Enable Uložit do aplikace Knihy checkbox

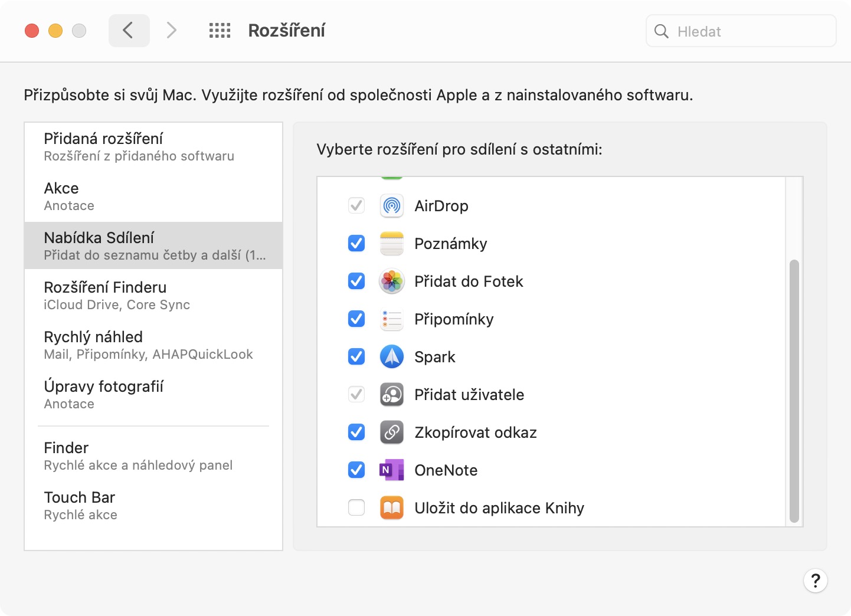pyautogui.click(x=356, y=508)
